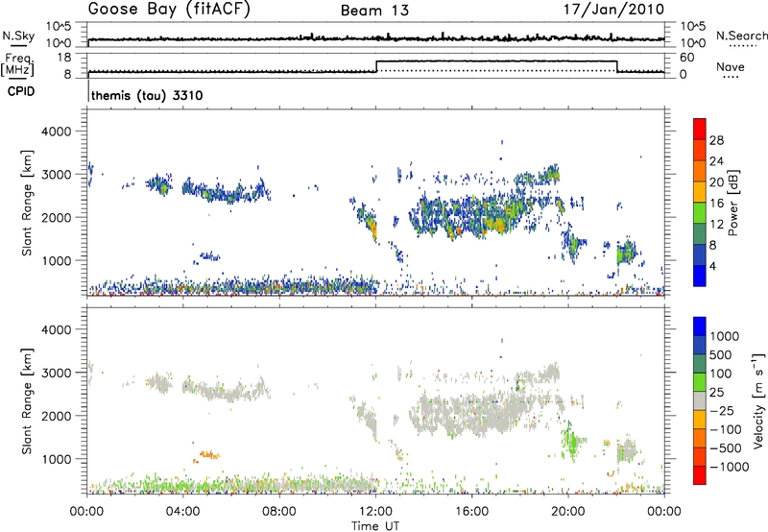Click the '1000' tick of the velocity panel
The width and height of the screenshot is (768, 532).
click(x=56, y=459)
